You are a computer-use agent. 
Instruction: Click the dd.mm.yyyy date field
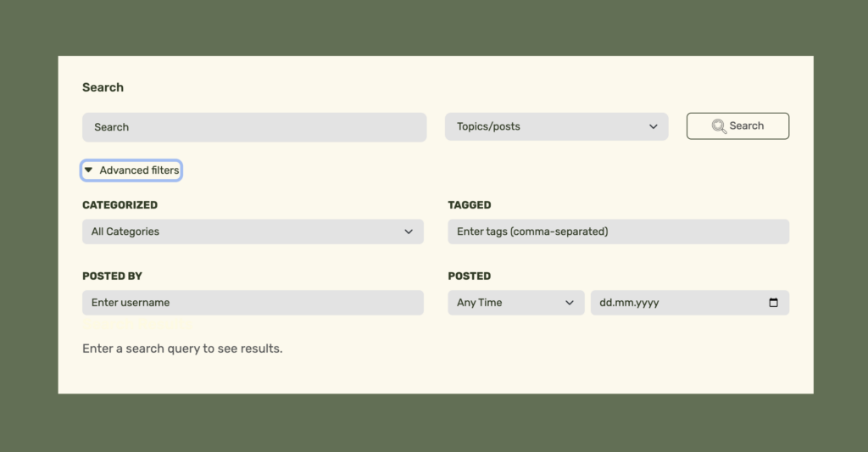(x=678, y=303)
